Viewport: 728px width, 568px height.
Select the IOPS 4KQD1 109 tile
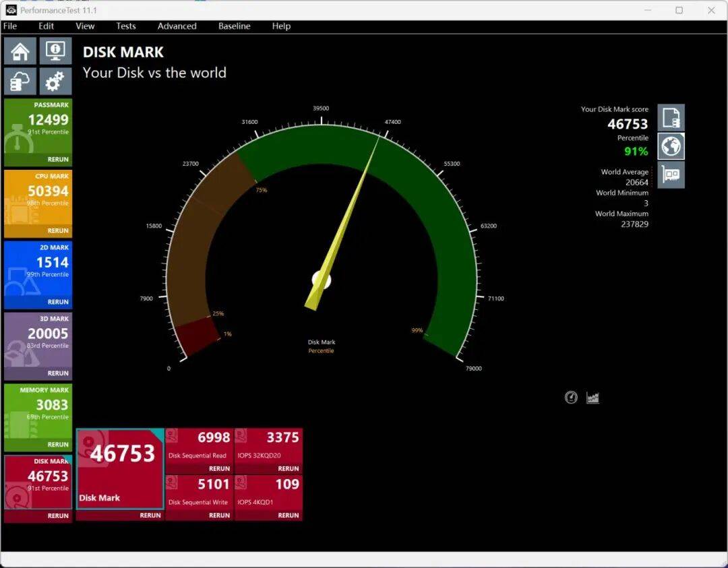pyautogui.click(x=268, y=493)
